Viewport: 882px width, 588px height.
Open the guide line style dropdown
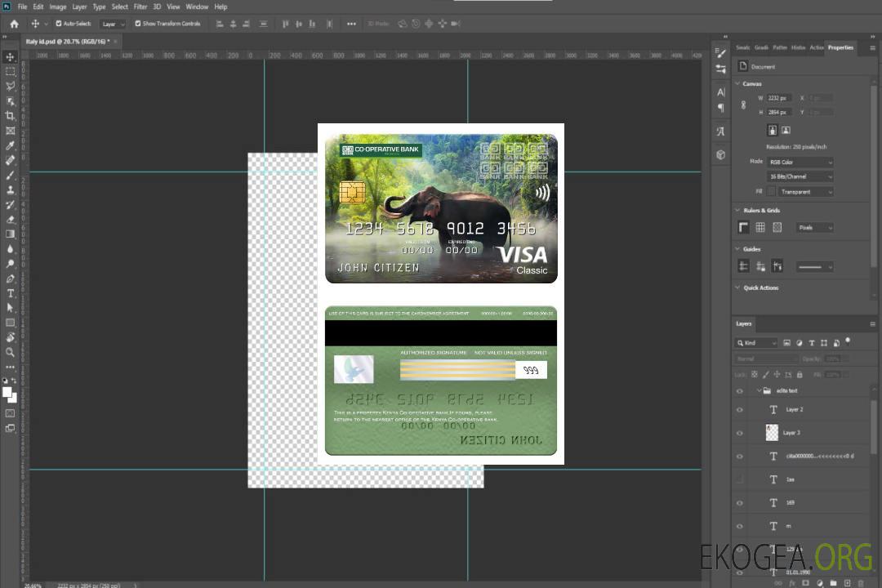tap(814, 267)
